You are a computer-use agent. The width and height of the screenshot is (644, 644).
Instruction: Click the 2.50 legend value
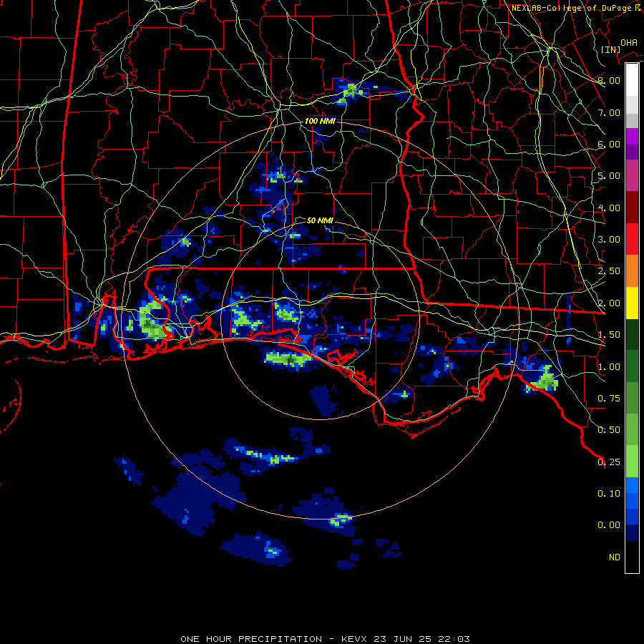tap(609, 271)
